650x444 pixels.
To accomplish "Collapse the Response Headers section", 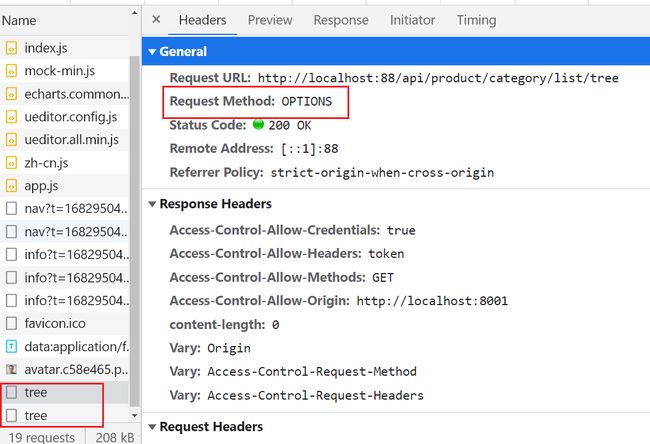I will click(x=152, y=204).
